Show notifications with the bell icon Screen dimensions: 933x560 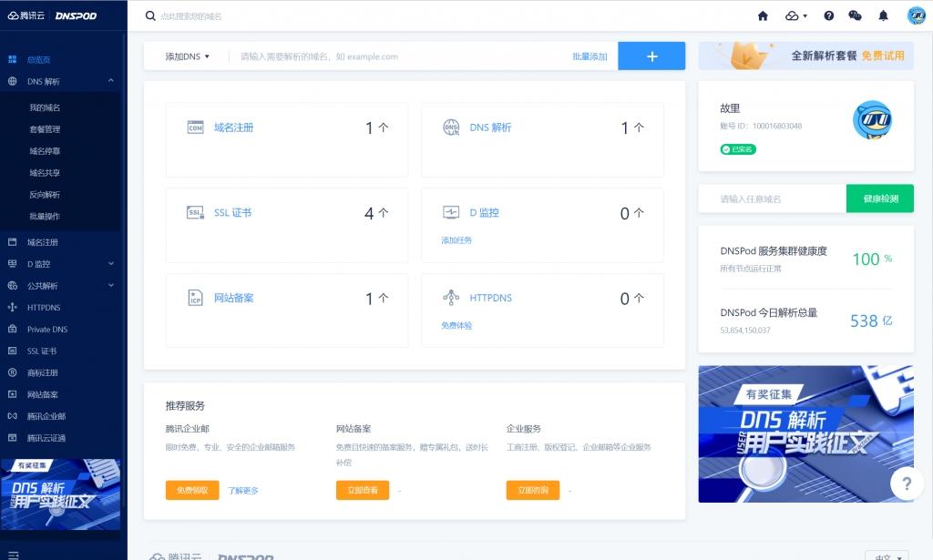click(884, 16)
